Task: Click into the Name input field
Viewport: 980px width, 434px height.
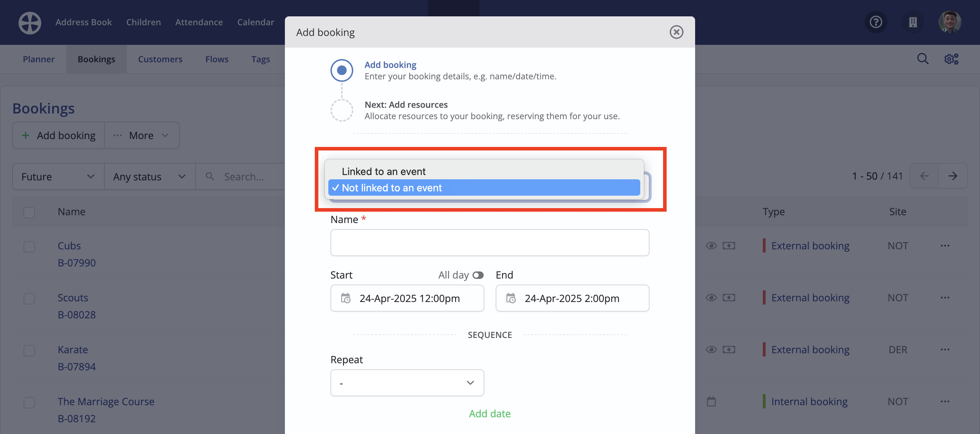Action: [490, 243]
